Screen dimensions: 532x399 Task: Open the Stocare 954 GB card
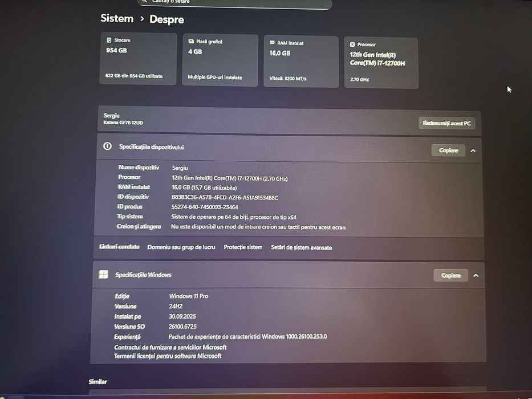[138, 58]
